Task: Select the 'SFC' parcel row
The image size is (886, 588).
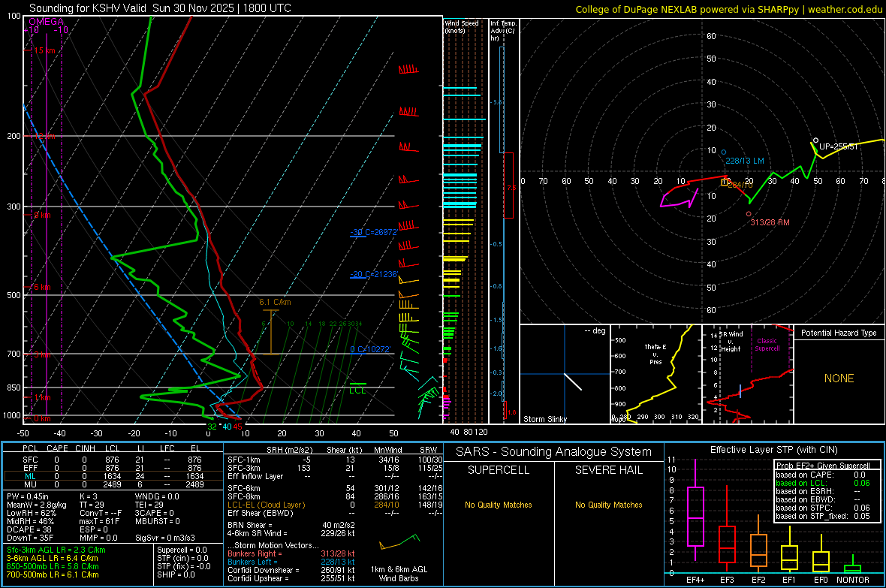Action: tap(113, 460)
